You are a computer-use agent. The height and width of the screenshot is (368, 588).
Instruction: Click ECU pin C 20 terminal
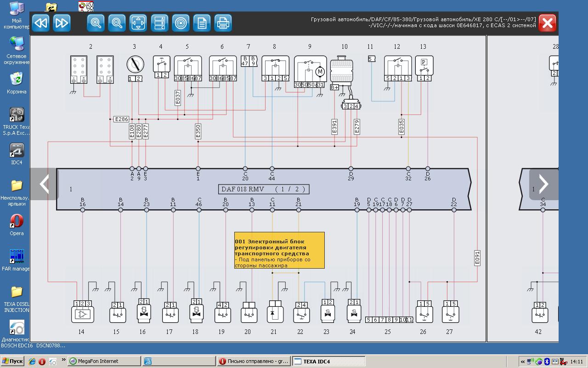[245, 169]
